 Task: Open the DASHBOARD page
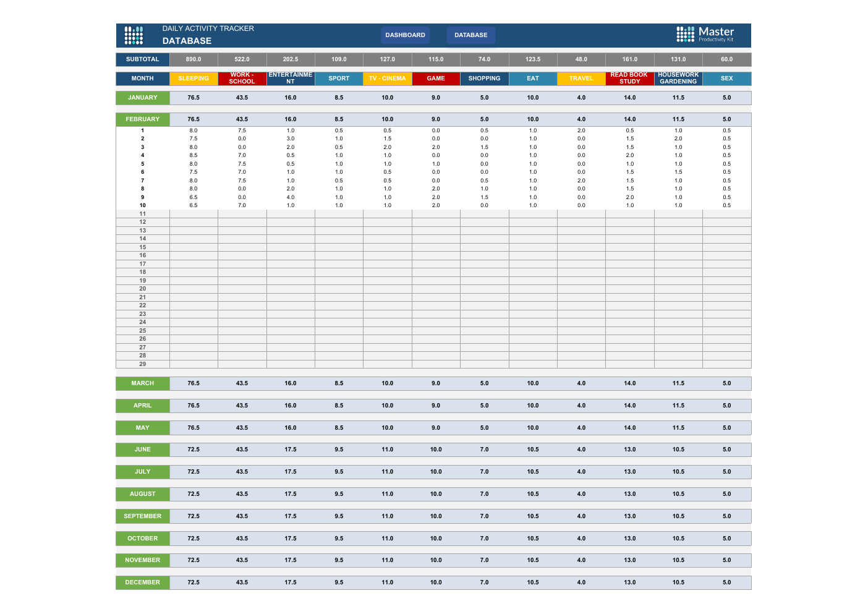point(405,35)
